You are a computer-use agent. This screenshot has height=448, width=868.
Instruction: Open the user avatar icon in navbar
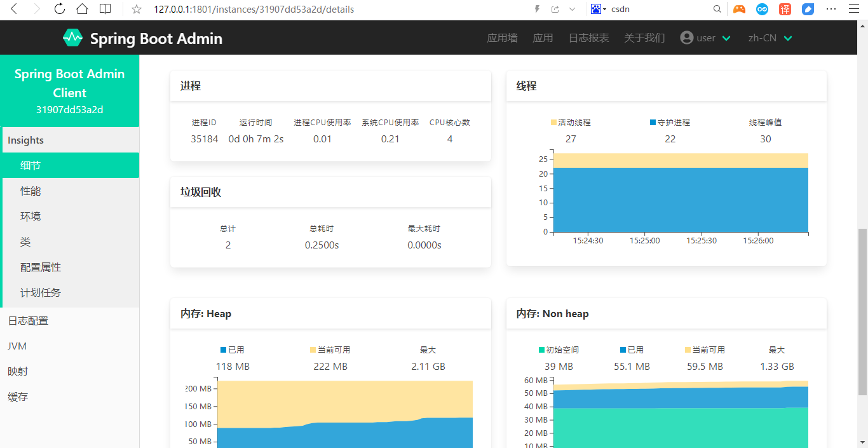[687, 37]
